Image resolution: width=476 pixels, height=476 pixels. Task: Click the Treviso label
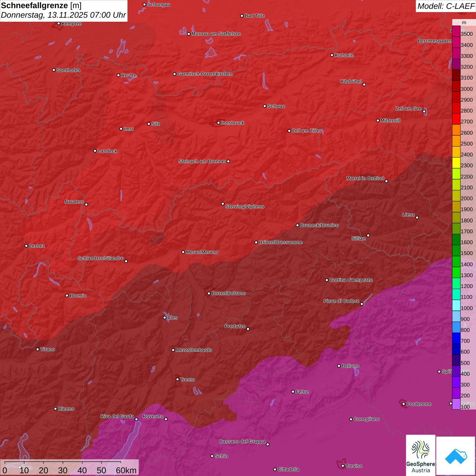(x=354, y=466)
